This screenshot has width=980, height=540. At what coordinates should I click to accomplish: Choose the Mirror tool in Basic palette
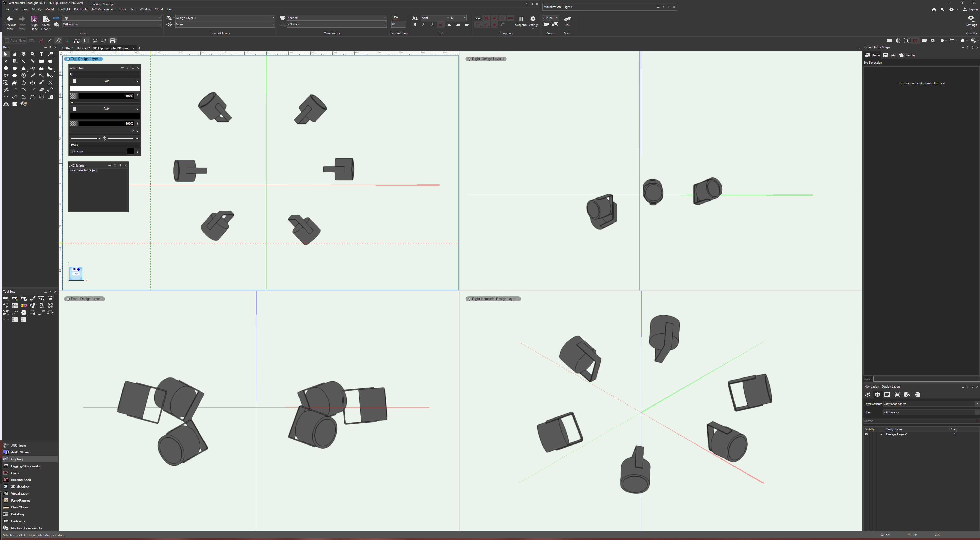pos(33,83)
